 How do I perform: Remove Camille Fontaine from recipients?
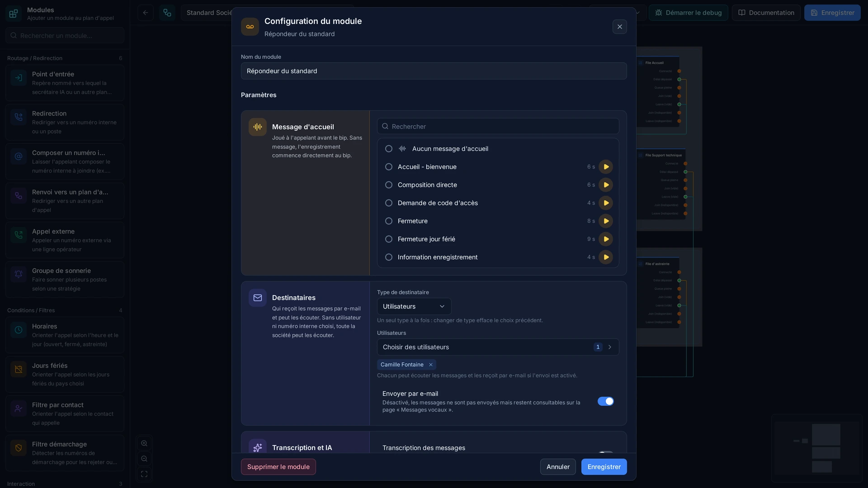(431, 365)
